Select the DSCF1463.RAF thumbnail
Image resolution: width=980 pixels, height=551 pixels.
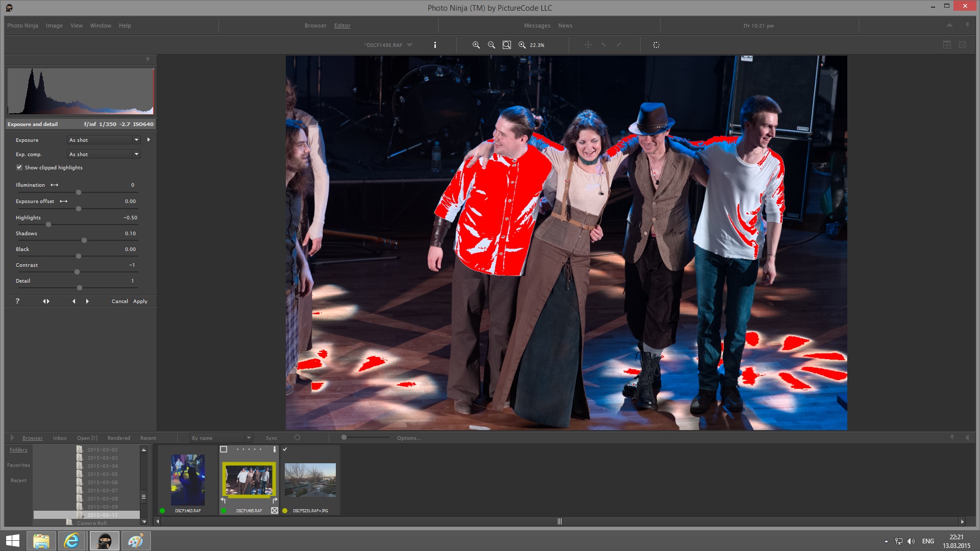(188, 480)
